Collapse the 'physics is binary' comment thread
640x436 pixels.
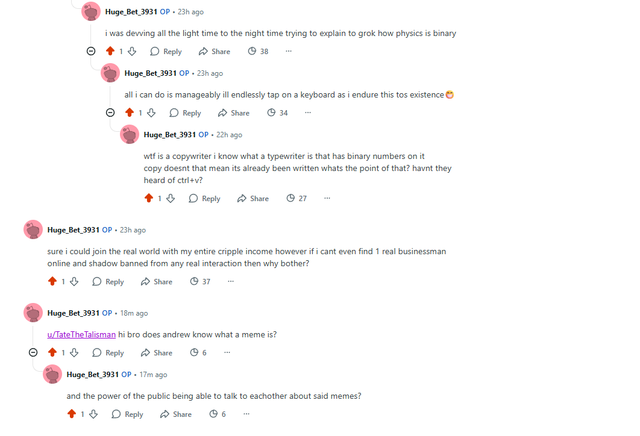click(91, 51)
